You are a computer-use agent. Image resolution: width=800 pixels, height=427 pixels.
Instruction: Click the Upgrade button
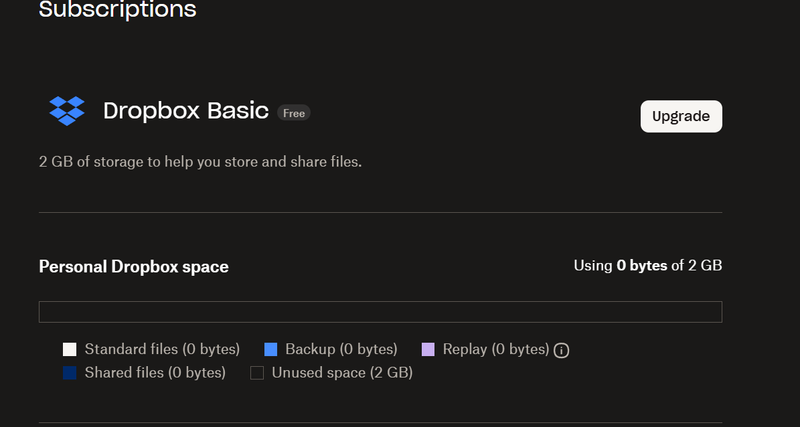coord(680,116)
